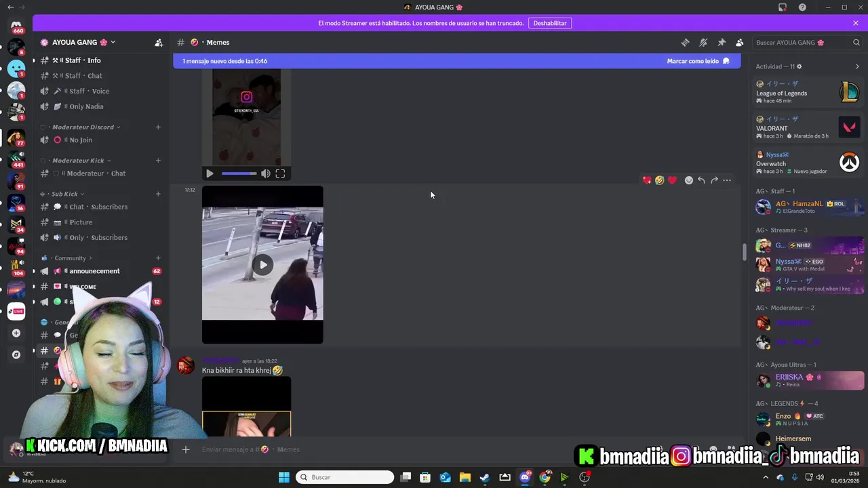Open Overwatch activity card

808,163
